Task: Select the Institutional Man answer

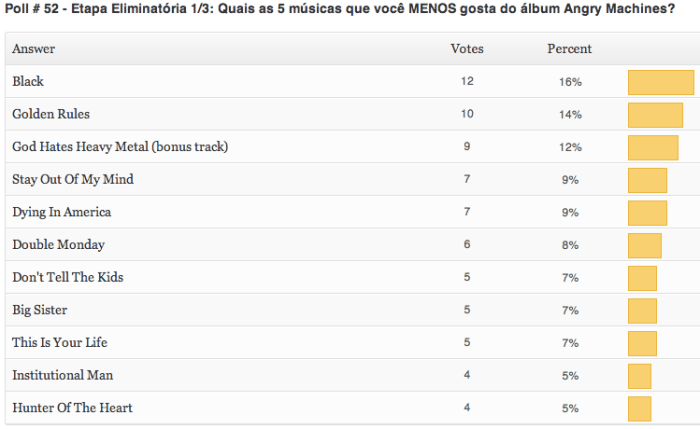Action: click(62, 375)
